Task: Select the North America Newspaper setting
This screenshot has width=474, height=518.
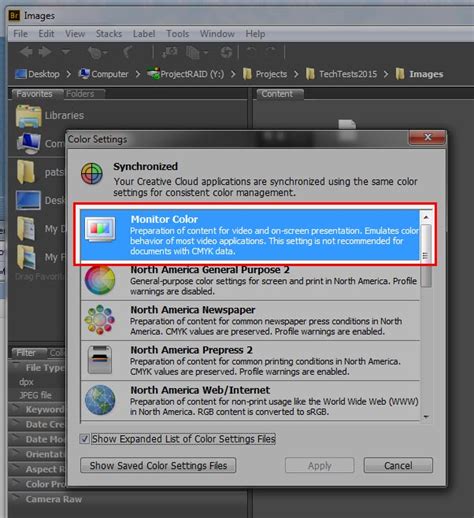Action: (250, 320)
